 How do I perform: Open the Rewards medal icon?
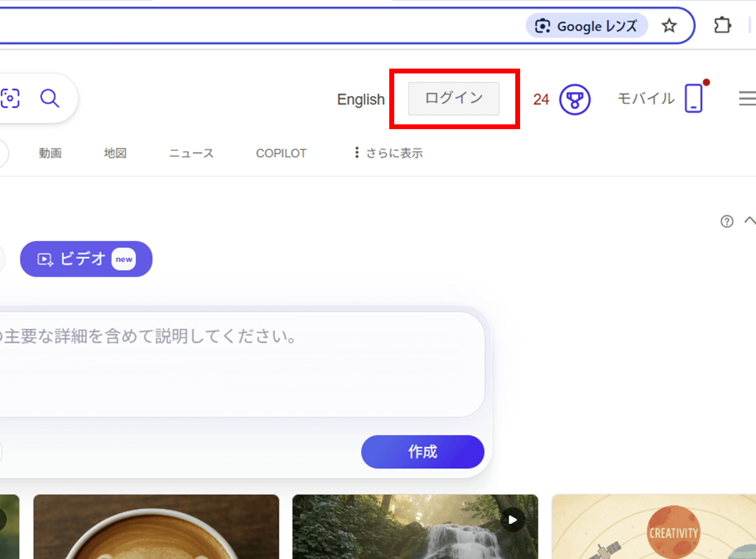pos(575,100)
